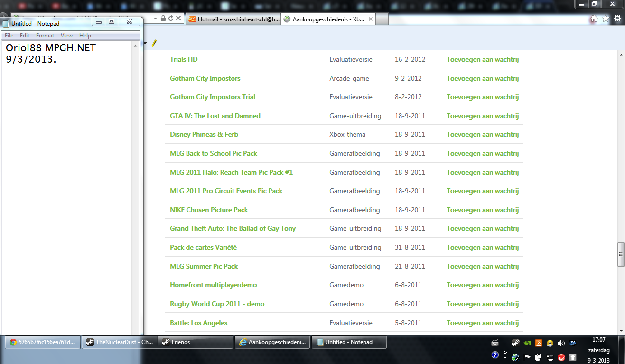The image size is (625, 364).
Task: Open Notepad Format menu
Action: pyautogui.click(x=45, y=36)
